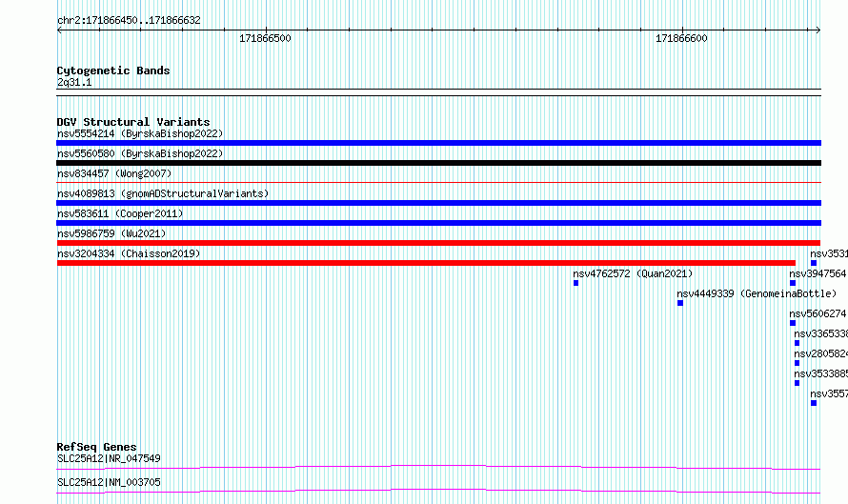This screenshot has height=504, width=848.
Task: Select the black bar for nsv5560580
Action: point(438,163)
